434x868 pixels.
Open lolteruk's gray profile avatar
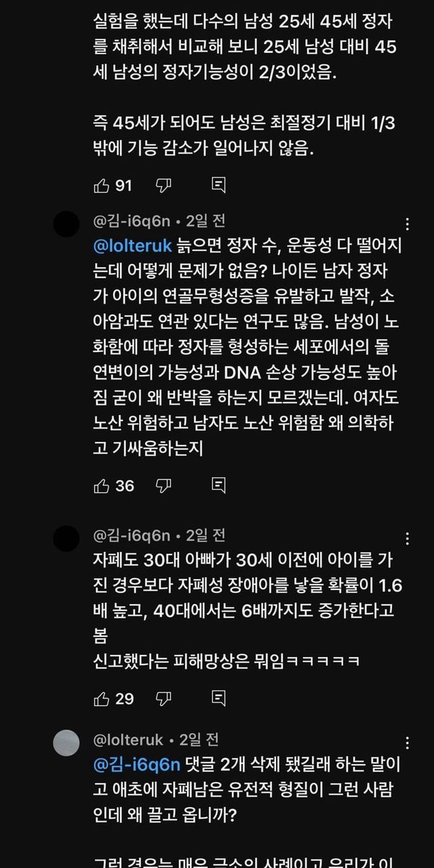(x=66, y=743)
